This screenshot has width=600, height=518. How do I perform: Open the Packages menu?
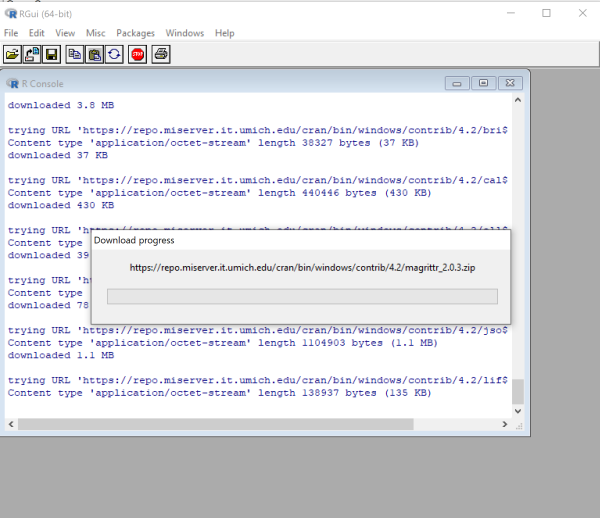coord(135,33)
